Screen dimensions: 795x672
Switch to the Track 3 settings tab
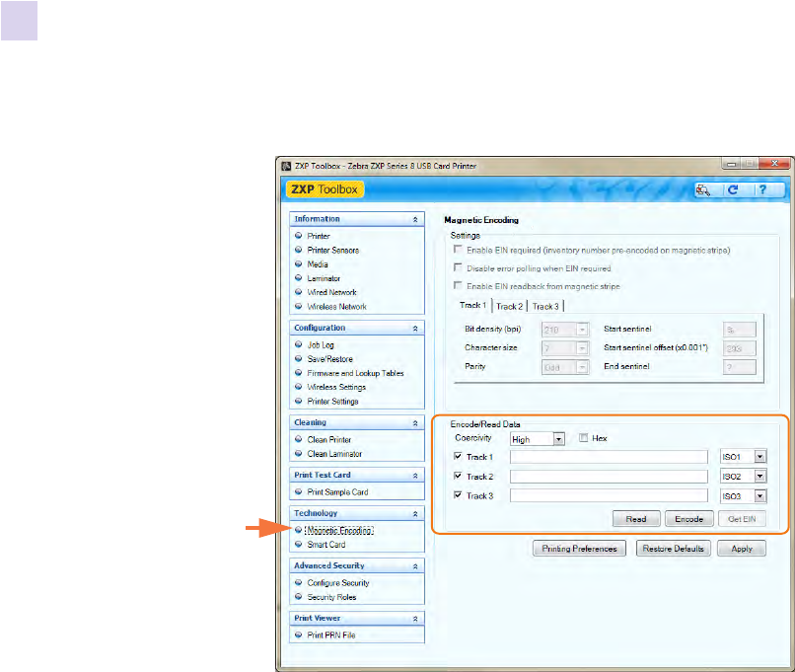(x=545, y=306)
